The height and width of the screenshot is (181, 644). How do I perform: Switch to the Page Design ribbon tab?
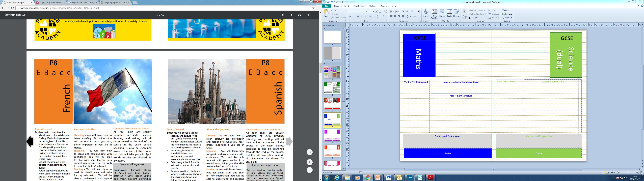(x=359, y=6)
